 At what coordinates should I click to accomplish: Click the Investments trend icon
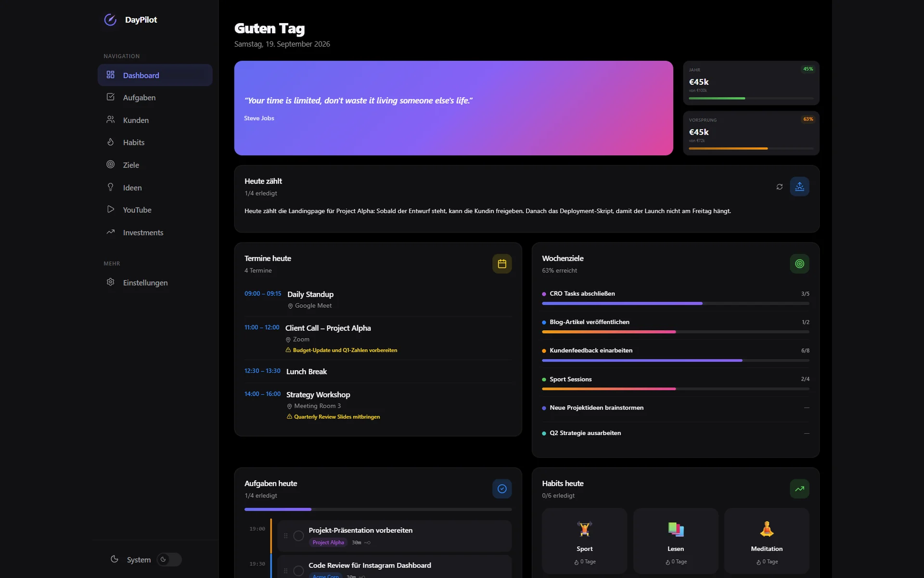click(111, 232)
